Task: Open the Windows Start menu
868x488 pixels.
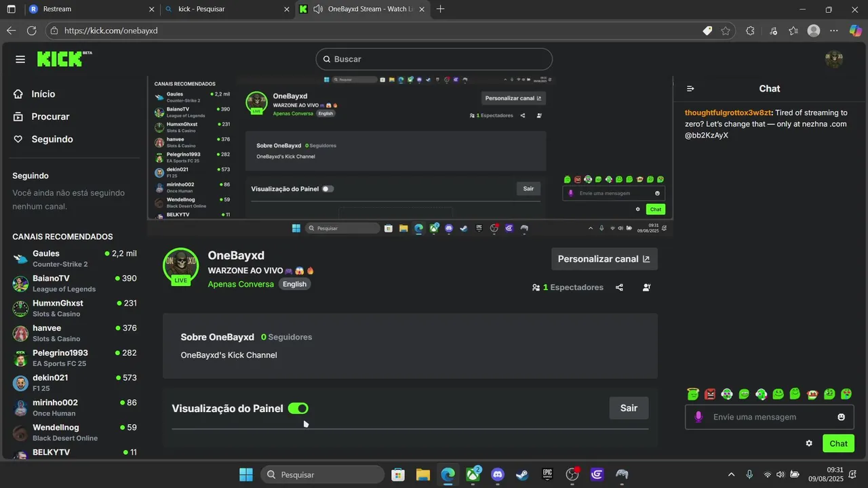Action: [x=246, y=474]
